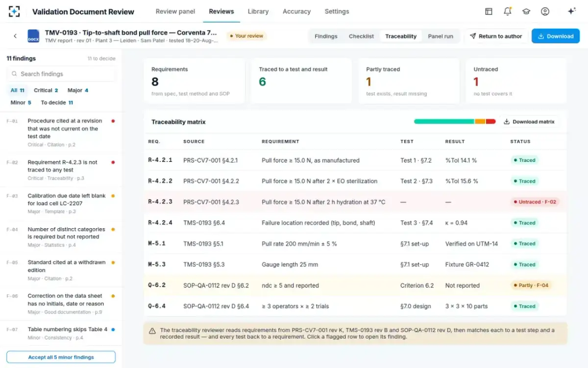
Task: Open finding F-02 requirement not traced
Action: [61, 170]
